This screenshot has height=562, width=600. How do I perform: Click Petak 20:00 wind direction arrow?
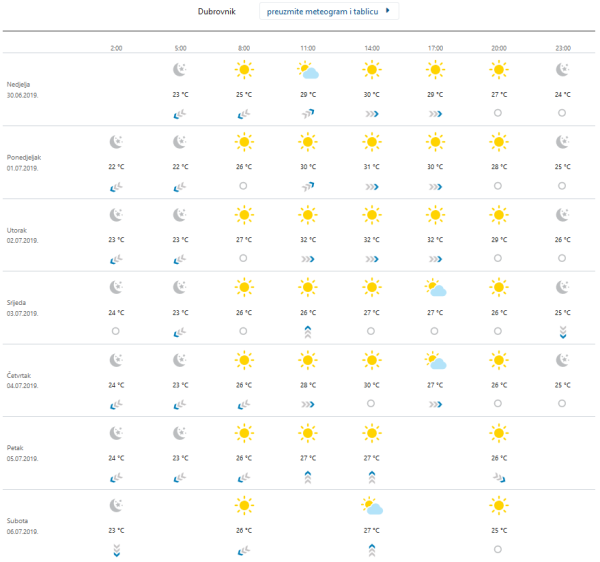(x=498, y=477)
